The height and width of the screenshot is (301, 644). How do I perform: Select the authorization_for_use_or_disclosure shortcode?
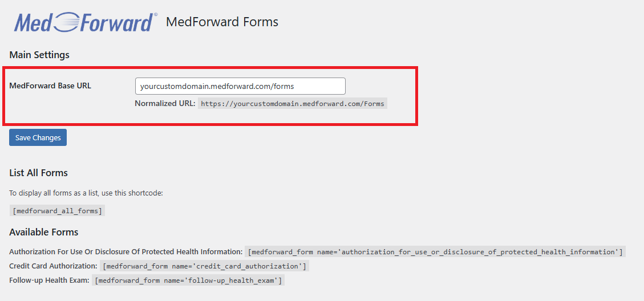coord(435,251)
